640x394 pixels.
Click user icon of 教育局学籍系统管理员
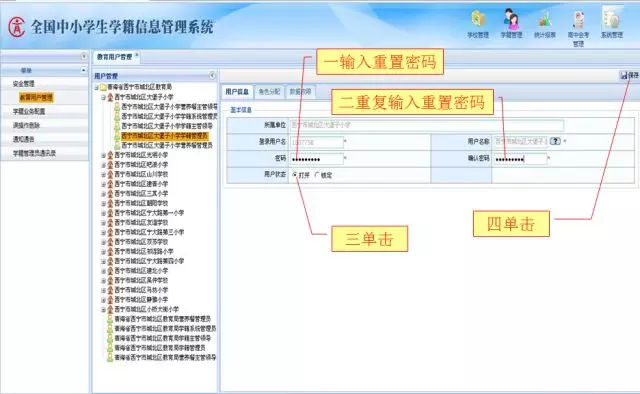(x=110, y=329)
